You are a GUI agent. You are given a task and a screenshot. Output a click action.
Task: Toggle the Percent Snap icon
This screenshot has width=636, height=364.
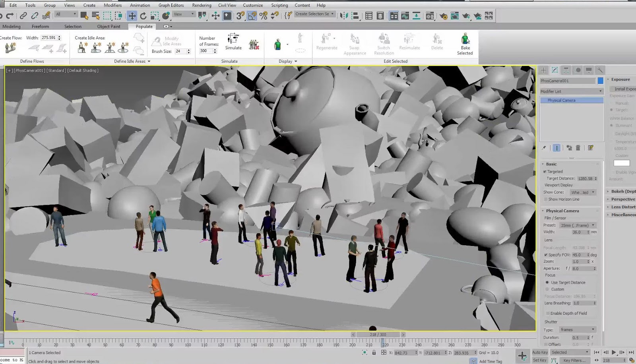tap(263, 15)
